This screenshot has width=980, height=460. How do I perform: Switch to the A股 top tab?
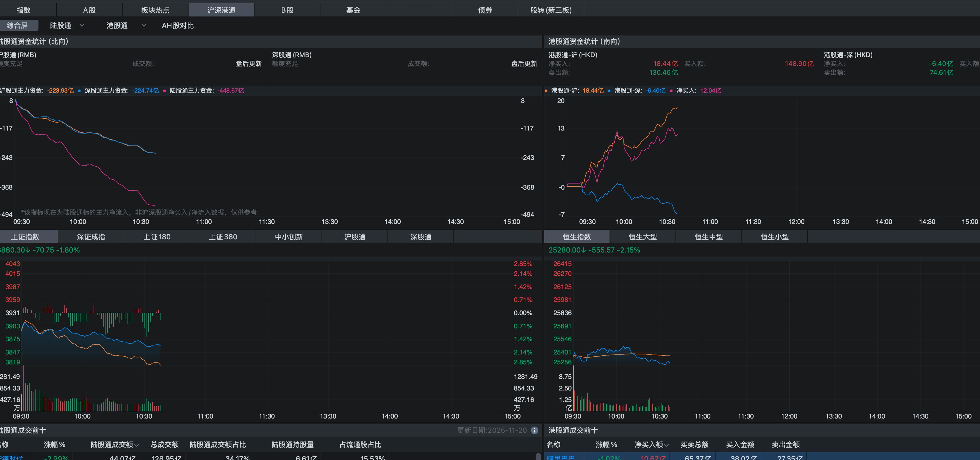click(89, 10)
